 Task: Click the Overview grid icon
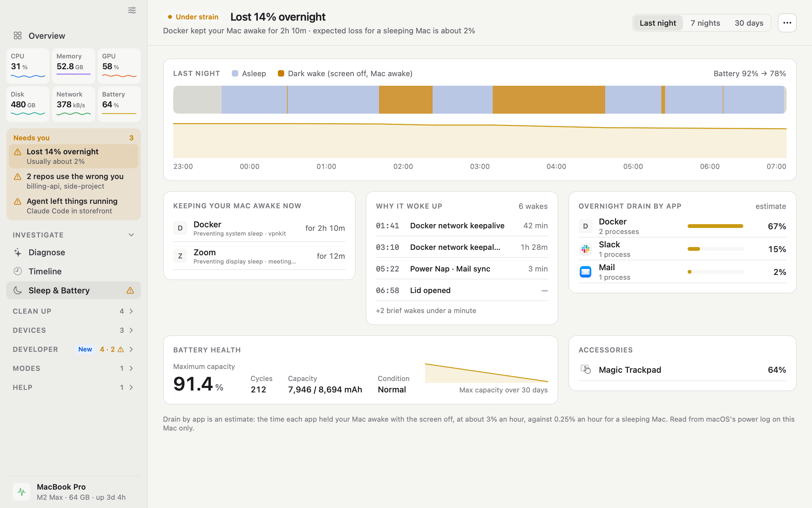[x=17, y=36]
